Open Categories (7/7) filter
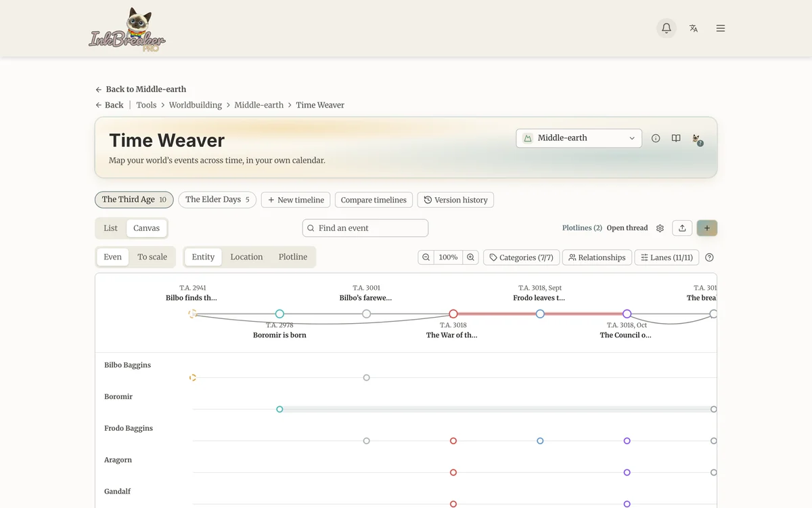The width and height of the screenshot is (812, 508). point(521,257)
